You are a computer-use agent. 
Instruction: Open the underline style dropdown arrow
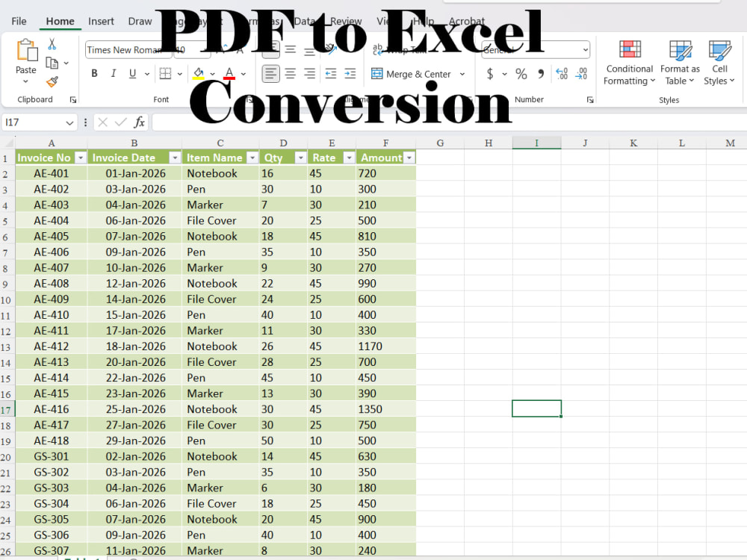tap(147, 74)
